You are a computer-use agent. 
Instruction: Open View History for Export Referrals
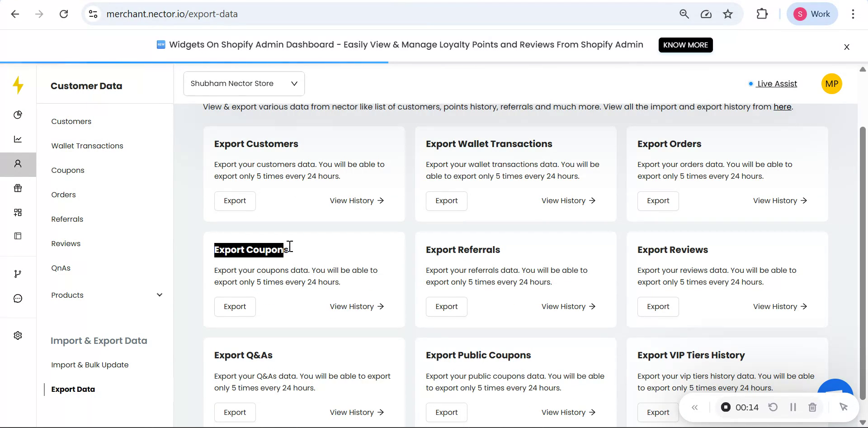point(568,307)
